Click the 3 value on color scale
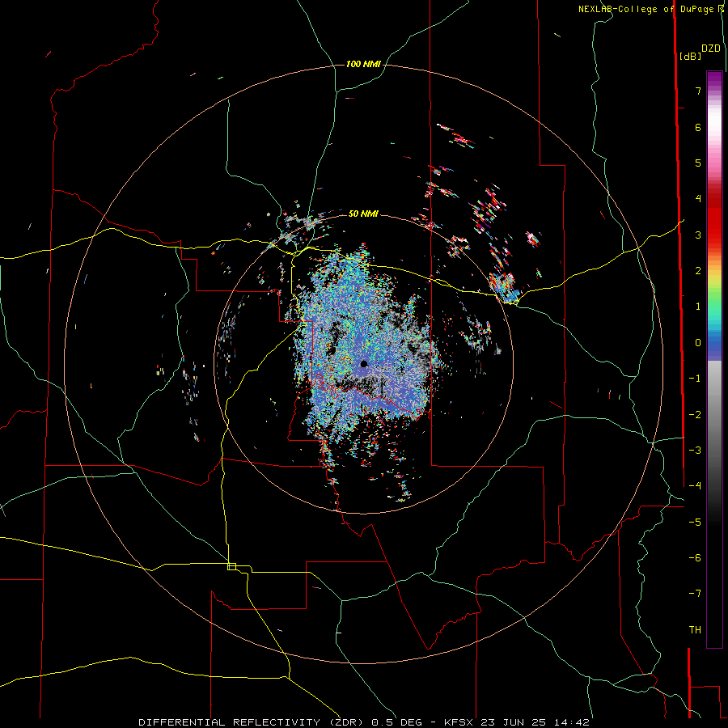The height and width of the screenshot is (728, 728). pos(698,235)
